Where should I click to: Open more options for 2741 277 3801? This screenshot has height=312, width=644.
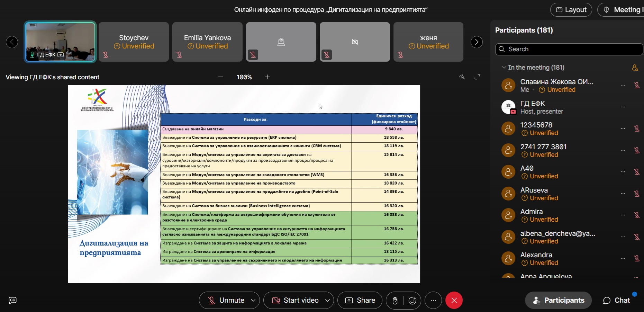623,150
